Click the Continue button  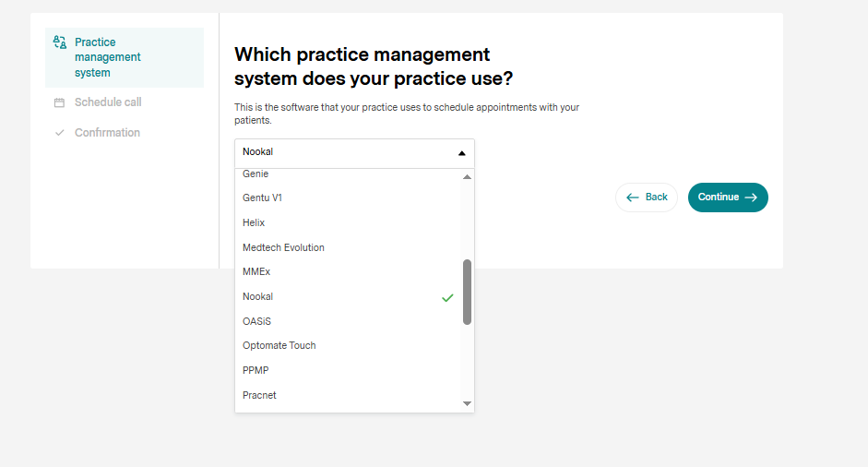(728, 198)
